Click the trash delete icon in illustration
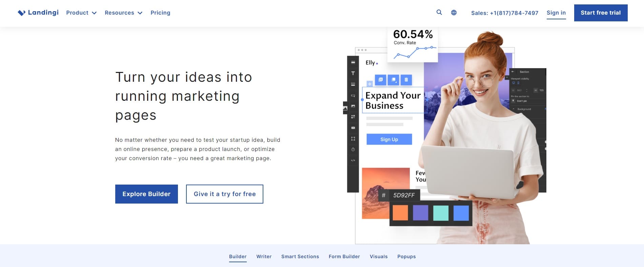The image size is (644, 267). 406,80
